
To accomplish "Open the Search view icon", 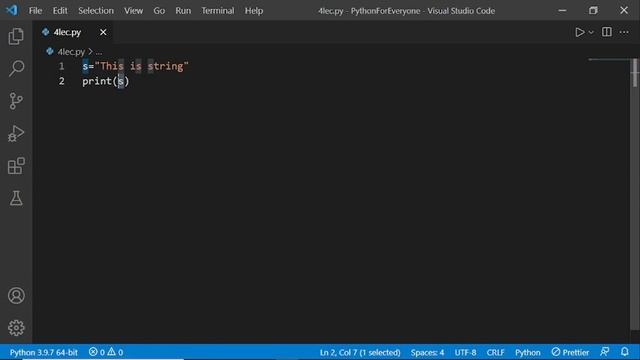I will click(x=16, y=68).
